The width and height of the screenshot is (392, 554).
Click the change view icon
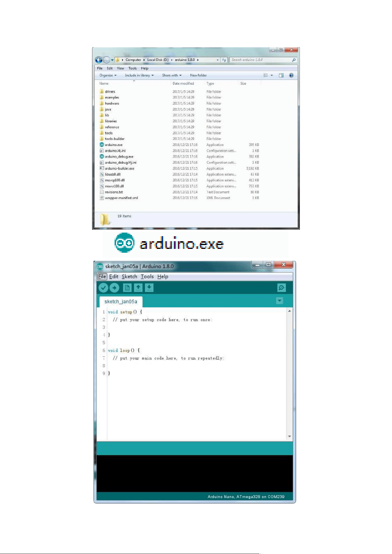tap(266, 75)
